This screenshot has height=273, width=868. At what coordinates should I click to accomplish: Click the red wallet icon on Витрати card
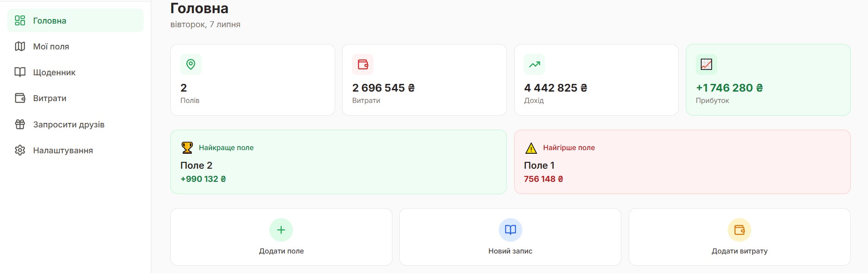(362, 64)
